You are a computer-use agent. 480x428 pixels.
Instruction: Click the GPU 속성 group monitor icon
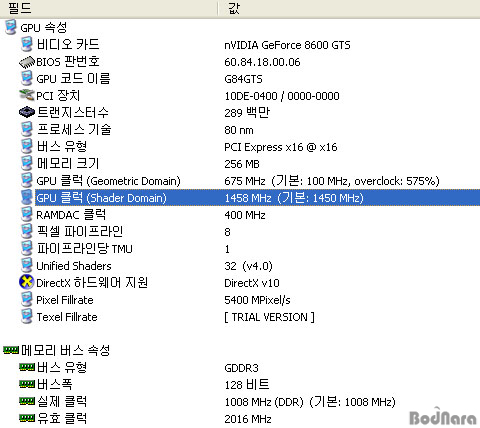pos(11,27)
